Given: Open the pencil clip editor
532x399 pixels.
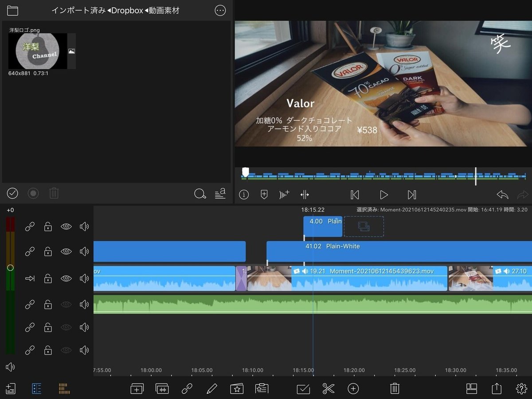Looking at the screenshot, I should [x=211, y=389].
